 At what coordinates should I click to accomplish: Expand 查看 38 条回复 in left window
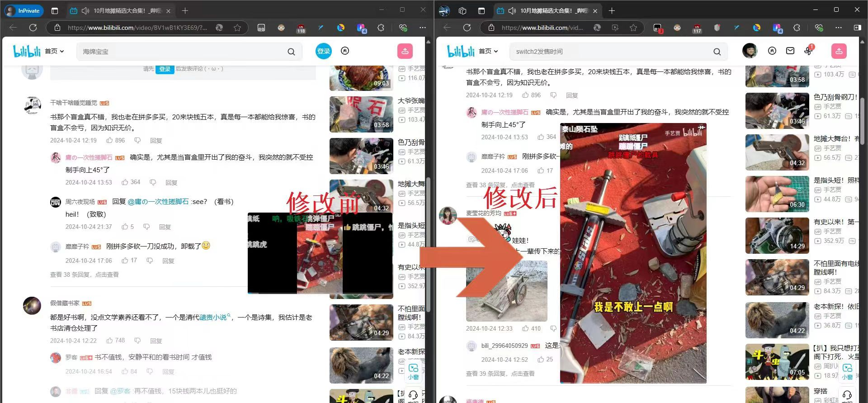85,275
